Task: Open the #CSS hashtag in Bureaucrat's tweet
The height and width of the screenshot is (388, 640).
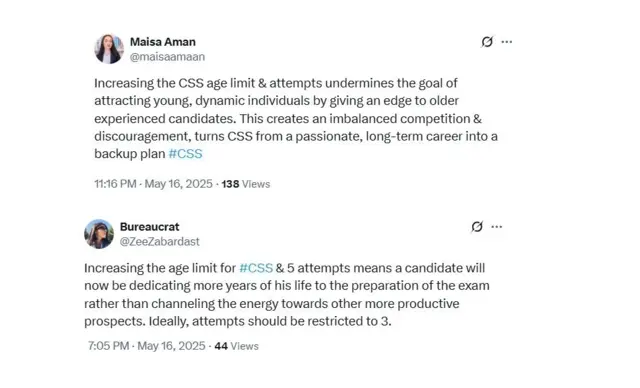Action: pyautogui.click(x=256, y=268)
